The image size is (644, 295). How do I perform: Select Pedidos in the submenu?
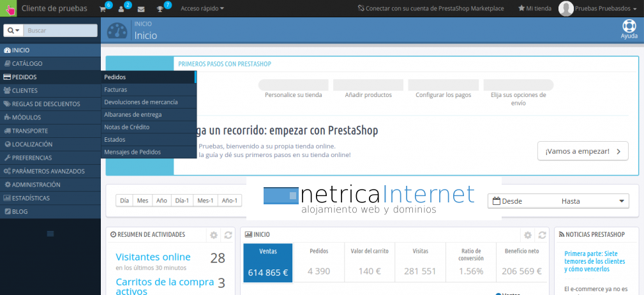coord(149,77)
